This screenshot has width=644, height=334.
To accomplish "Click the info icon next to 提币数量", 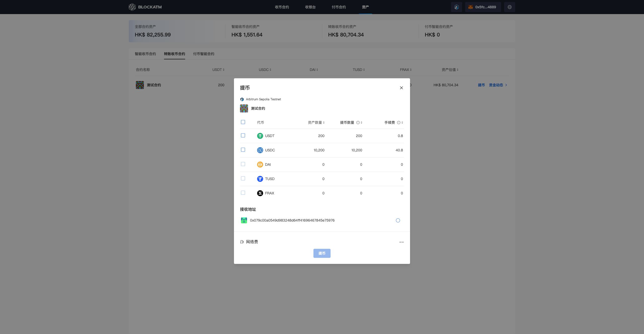I will coord(358,122).
